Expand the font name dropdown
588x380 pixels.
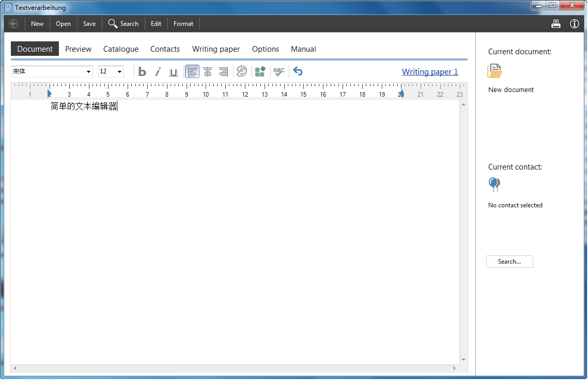[x=88, y=71]
